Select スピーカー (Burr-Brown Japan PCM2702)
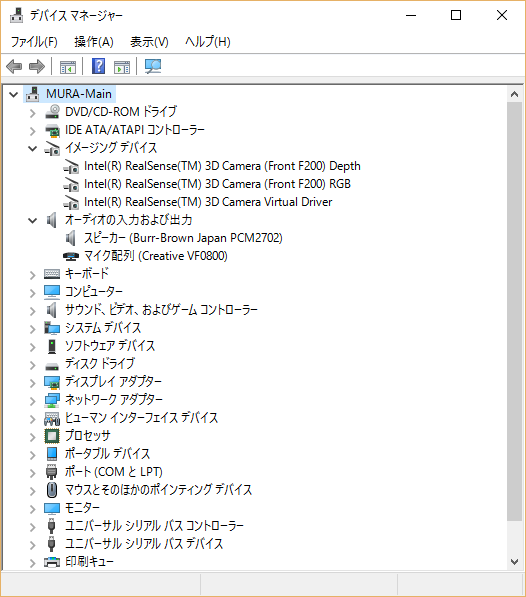This screenshot has width=526, height=597. (x=183, y=238)
